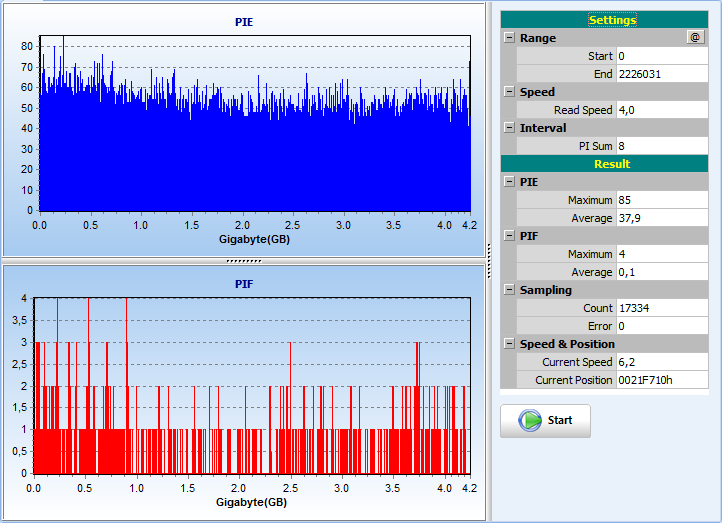This screenshot has width=722, height=523.
Task: Click the @ button in Range row
Action: pos(695,37)
